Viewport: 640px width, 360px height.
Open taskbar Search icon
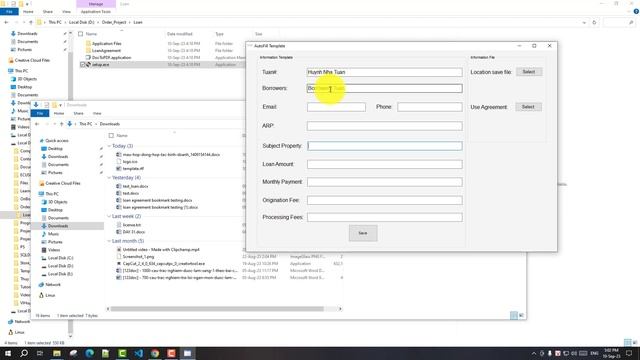point(24,353)
